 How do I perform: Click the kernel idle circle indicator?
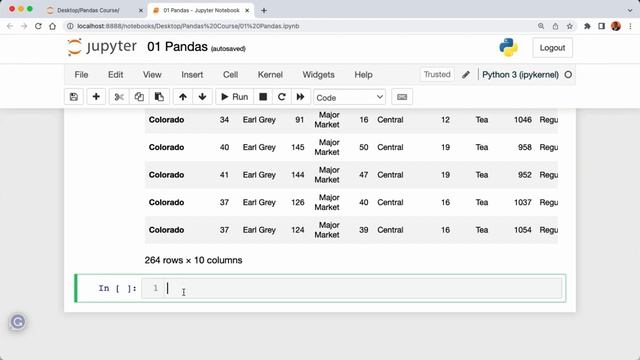click(568, 75)
